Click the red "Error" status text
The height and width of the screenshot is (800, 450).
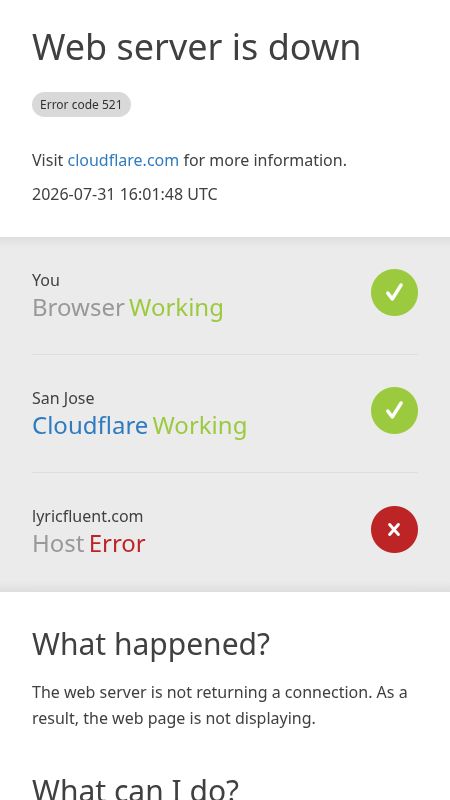click(x=117, y=544)
